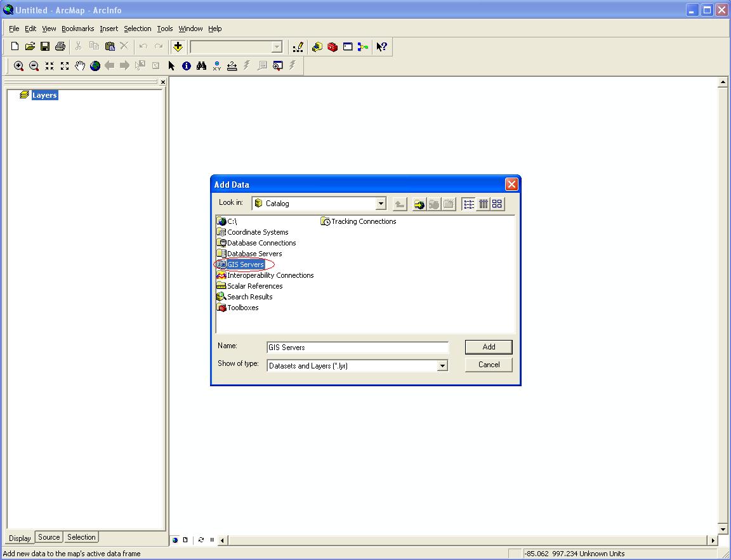
Task: Open the Edit menu
Action: click(x=30, y=29)
